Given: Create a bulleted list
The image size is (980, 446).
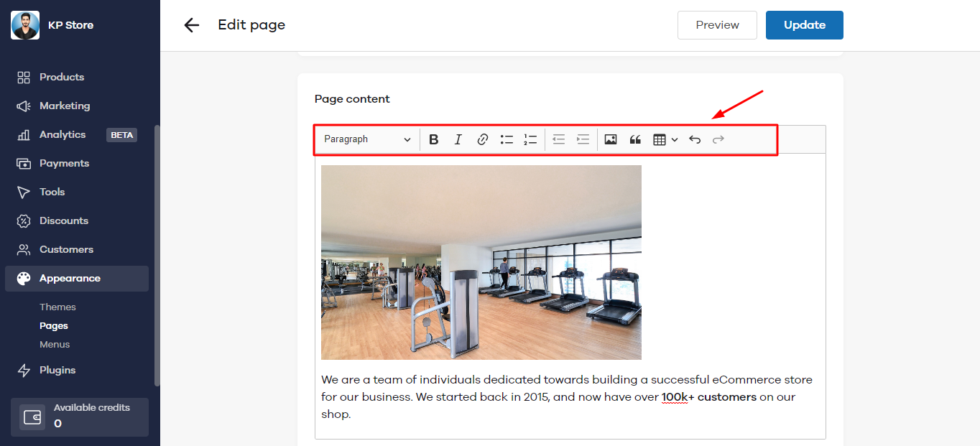Looking at the screenshot, I should (507, 139).
